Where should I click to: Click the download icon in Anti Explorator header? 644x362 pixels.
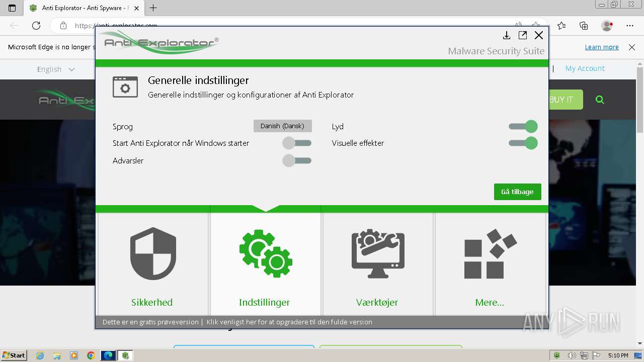click(507, 35)
